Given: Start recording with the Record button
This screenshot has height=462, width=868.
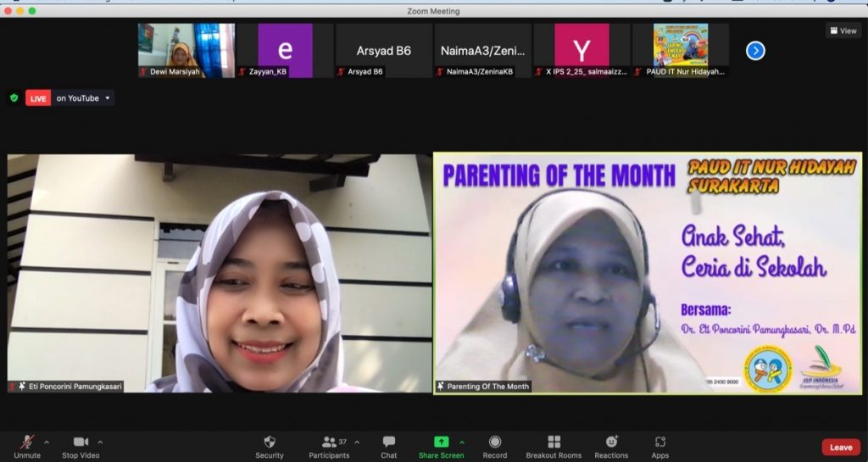Looking at the screenshot, I should point(495,447).
